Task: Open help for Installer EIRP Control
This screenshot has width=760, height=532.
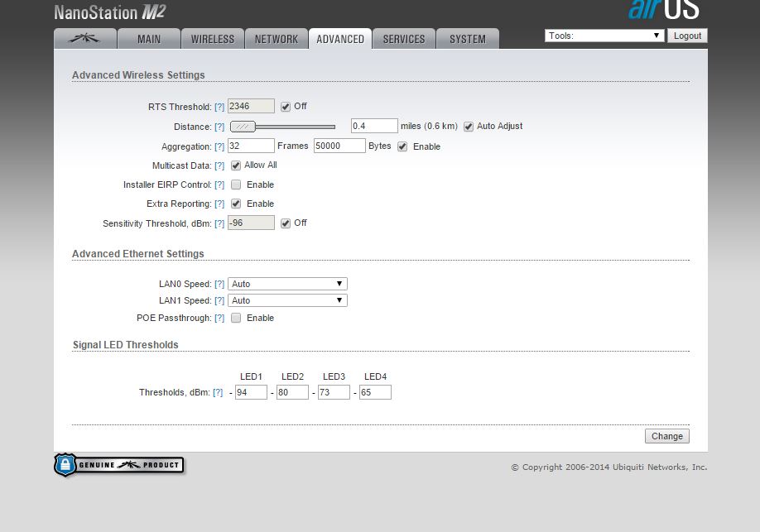Action: (x=219, y=185)
